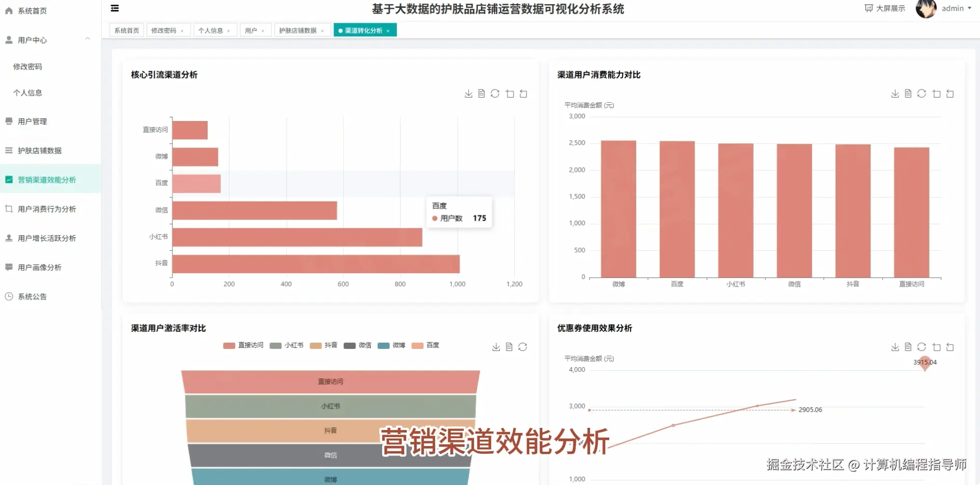Close the 修改密码 tab
Viewport: 980px width, 485px height.
(x=182, y=31)
